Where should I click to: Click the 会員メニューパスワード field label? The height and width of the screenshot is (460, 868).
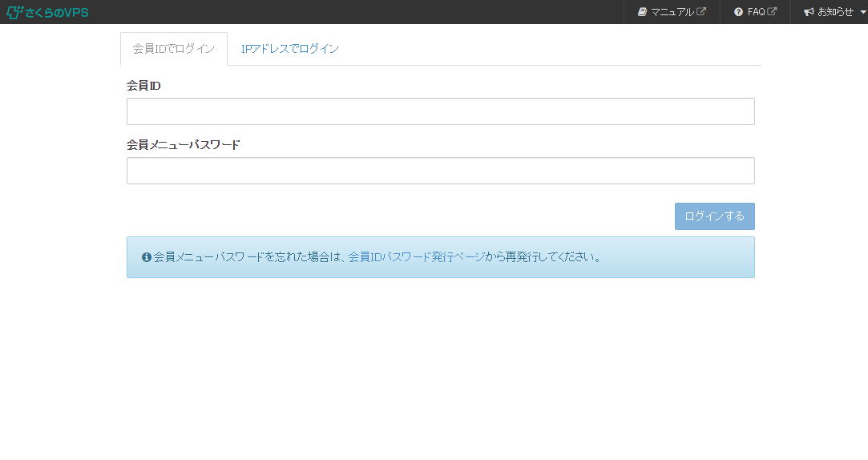point(183,145)
